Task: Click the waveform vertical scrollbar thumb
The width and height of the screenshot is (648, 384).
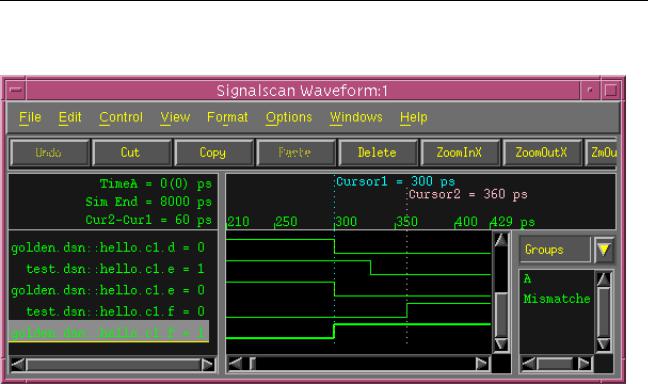Action: point(501,315)
